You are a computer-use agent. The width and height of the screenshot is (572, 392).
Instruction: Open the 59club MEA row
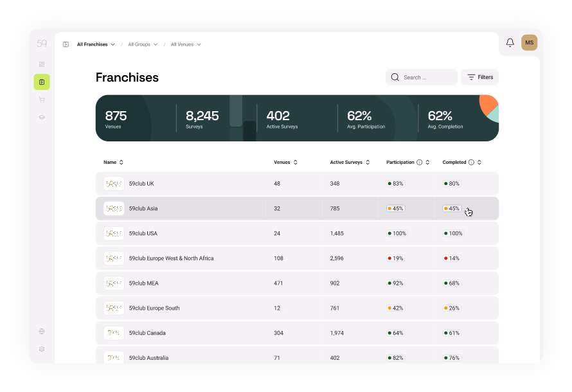tap(297, 283)
